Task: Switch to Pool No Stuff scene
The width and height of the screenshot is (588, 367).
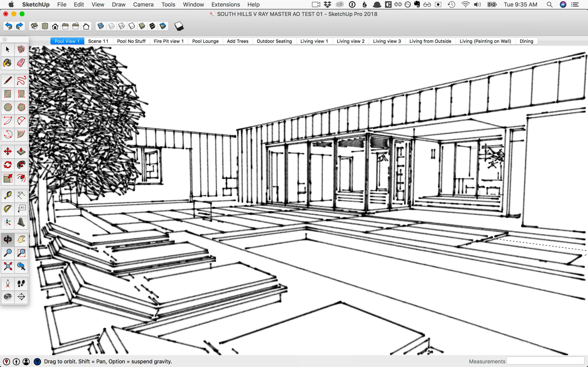Action: pyautogui.click(x=131, y=41)
